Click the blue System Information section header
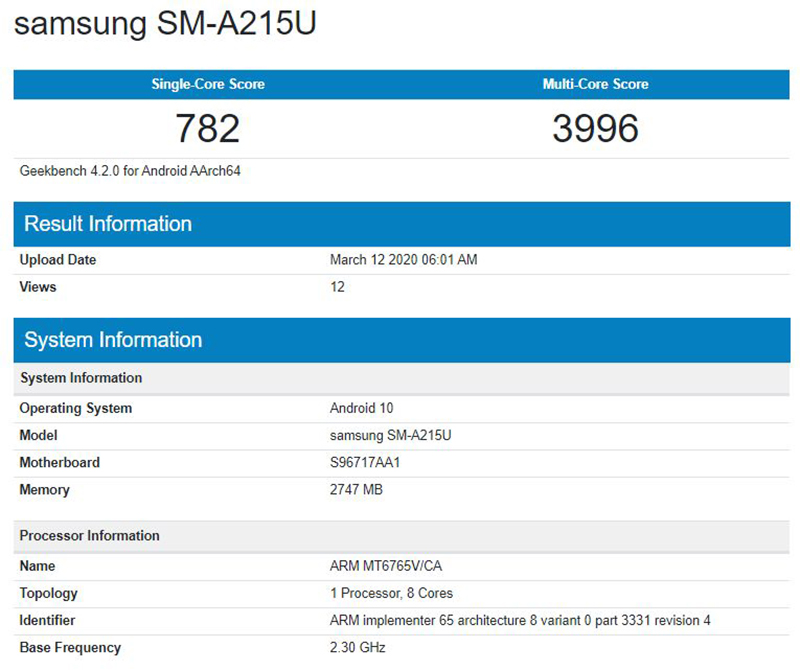Viewport: 800px width, 670px height. [x=113, y=340]
